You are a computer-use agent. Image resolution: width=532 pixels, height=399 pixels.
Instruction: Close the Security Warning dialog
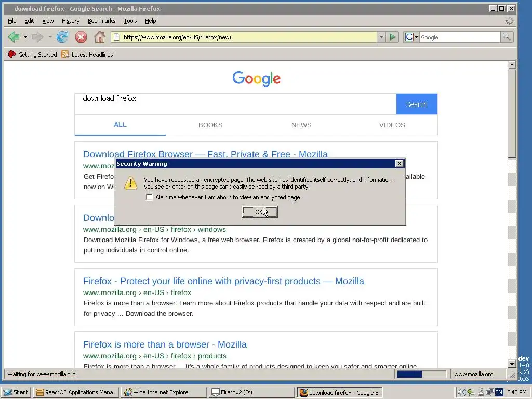click(400, 164)
